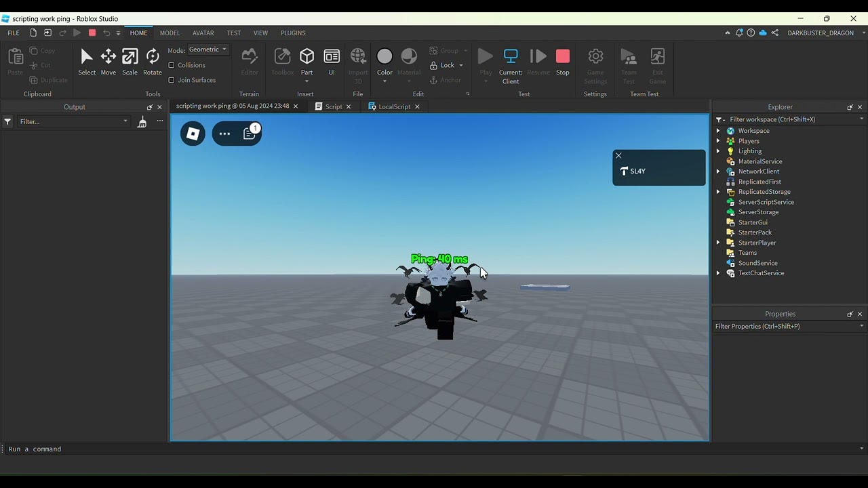The height and width of the screenshot is (488, 868).
Task: Open the Output panel more options dots
Action: click(x=160, y=121)
